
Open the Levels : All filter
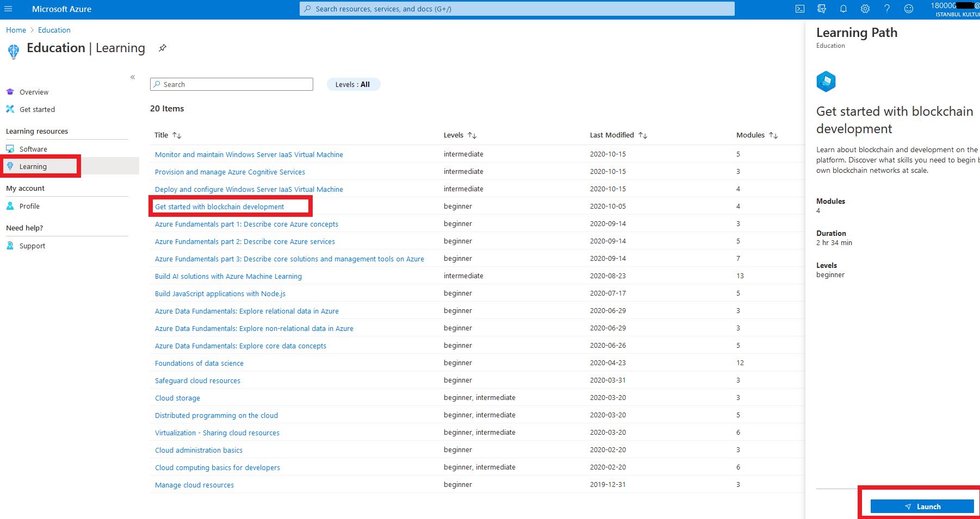click(353, 84)
